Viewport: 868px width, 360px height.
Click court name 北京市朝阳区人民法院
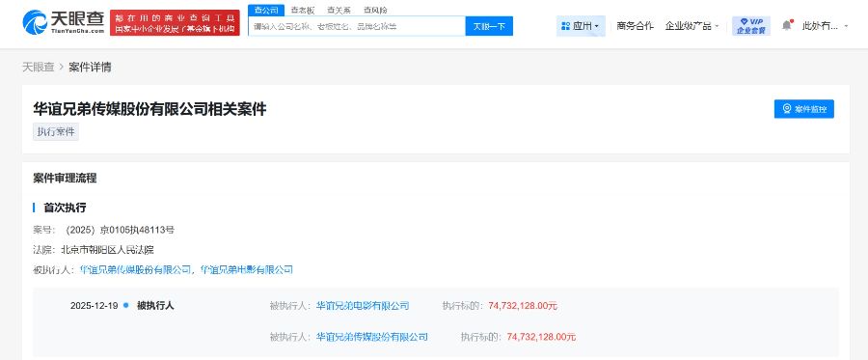click(x=107, y=250)
